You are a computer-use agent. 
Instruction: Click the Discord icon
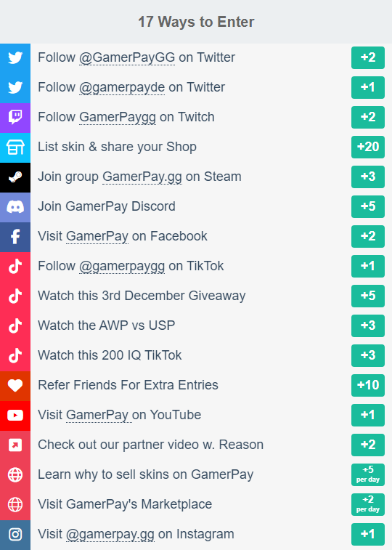(15, 206)
